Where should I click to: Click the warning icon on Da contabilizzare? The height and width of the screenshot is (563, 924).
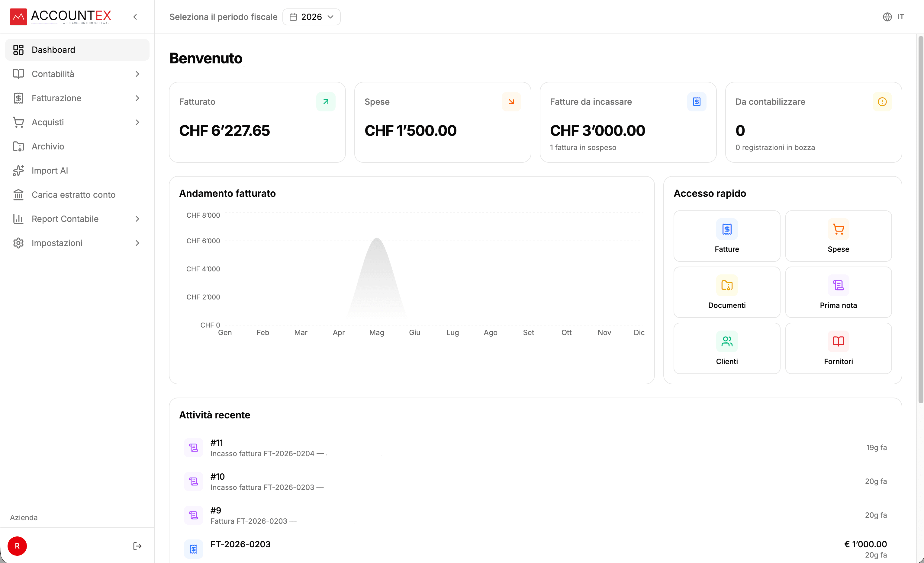click(x=882, y=101)
